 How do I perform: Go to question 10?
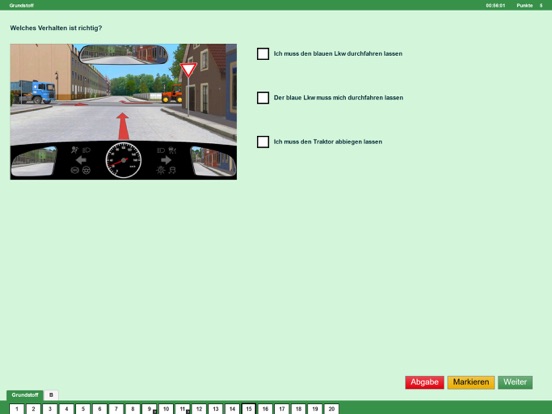click(166, 409)
